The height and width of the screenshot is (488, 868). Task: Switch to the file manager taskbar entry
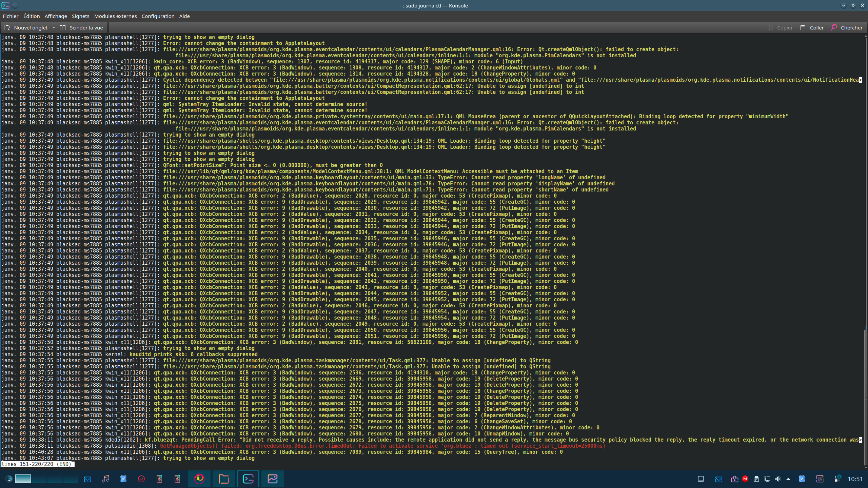click(224, 479)
